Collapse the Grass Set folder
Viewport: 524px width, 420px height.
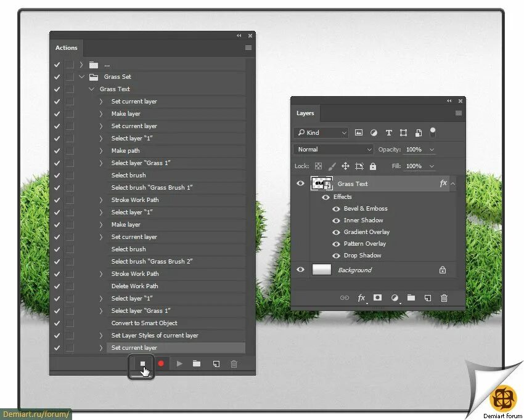tap(81, 77)
